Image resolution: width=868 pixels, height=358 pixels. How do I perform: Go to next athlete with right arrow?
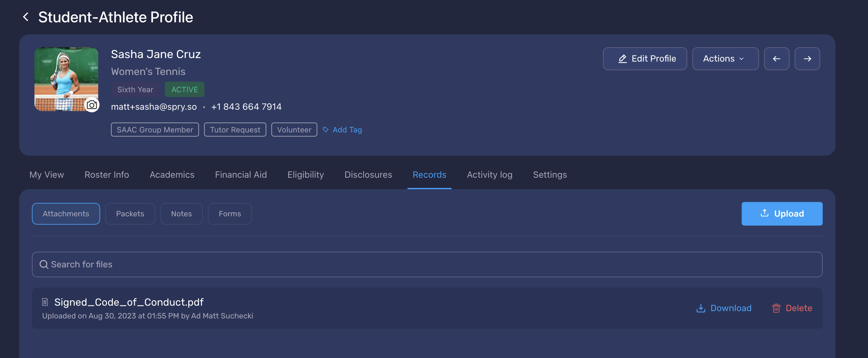point(807,59)
